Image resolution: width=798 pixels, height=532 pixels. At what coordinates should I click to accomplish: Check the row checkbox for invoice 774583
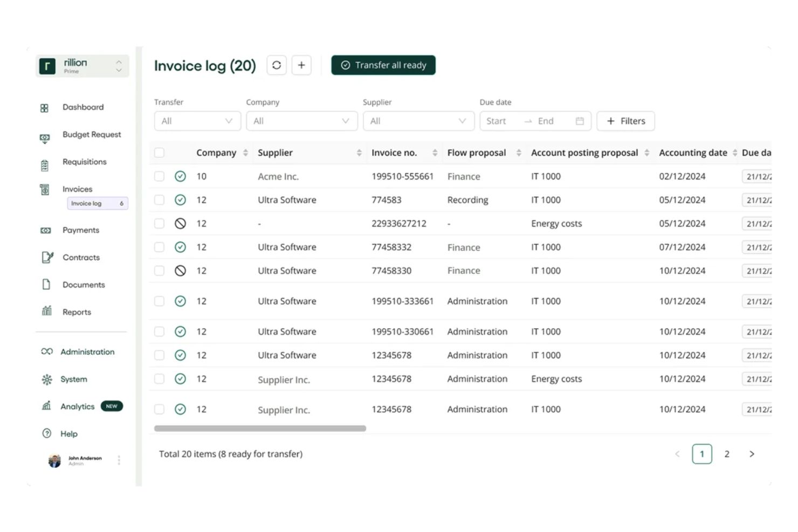click(159, 199)
